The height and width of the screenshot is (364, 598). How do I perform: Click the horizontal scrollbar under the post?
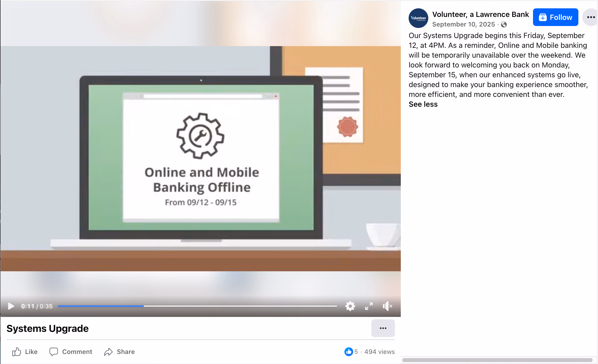[x=497, y=360]
